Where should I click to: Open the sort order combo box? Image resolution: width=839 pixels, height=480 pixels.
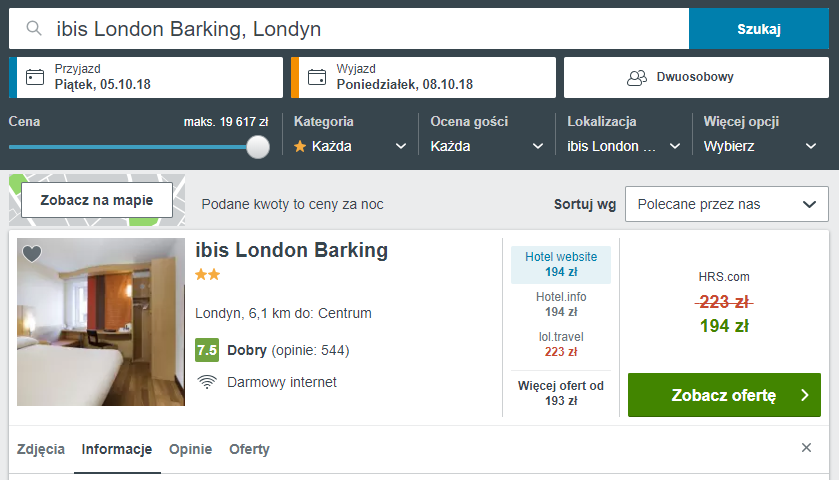726,204
